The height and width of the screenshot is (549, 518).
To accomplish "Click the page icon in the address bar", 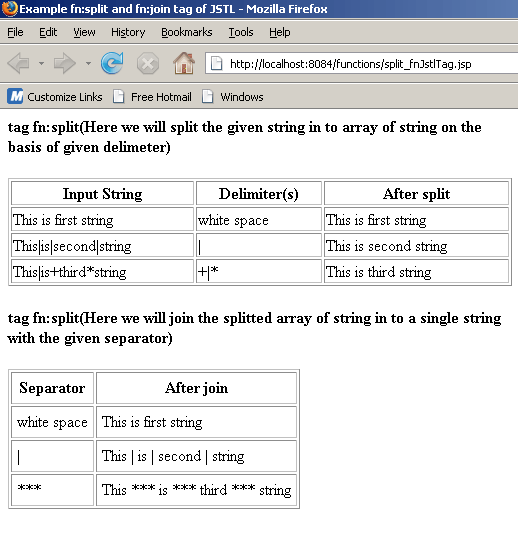I will [x=216, y=64].
